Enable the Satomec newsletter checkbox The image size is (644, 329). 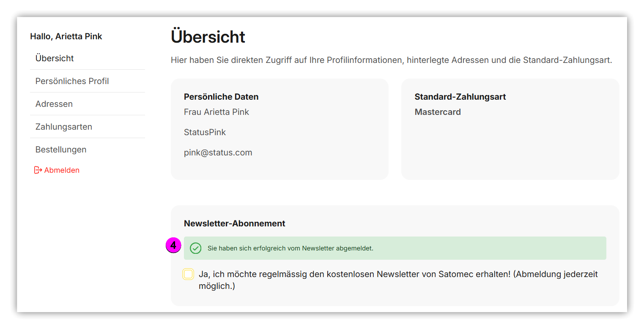coord(188,275)
